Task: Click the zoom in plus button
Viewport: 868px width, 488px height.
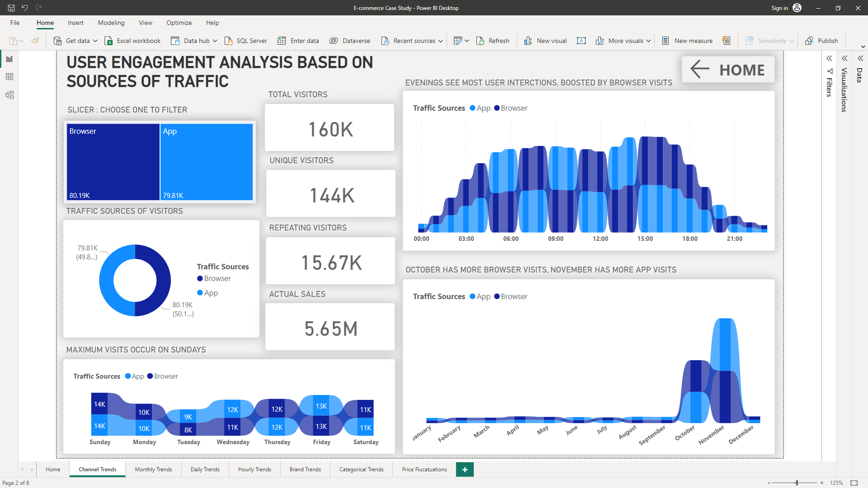Action: click(822, 483)
